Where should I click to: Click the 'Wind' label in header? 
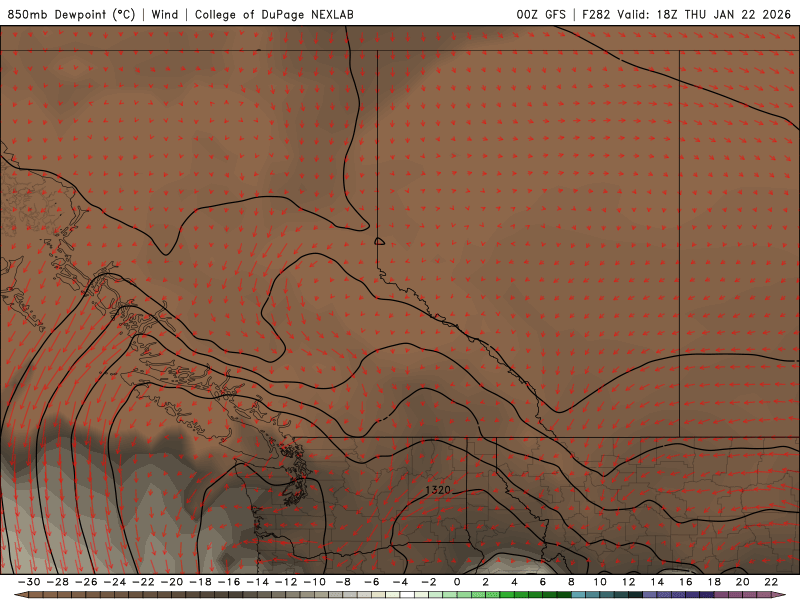(164, 14)
